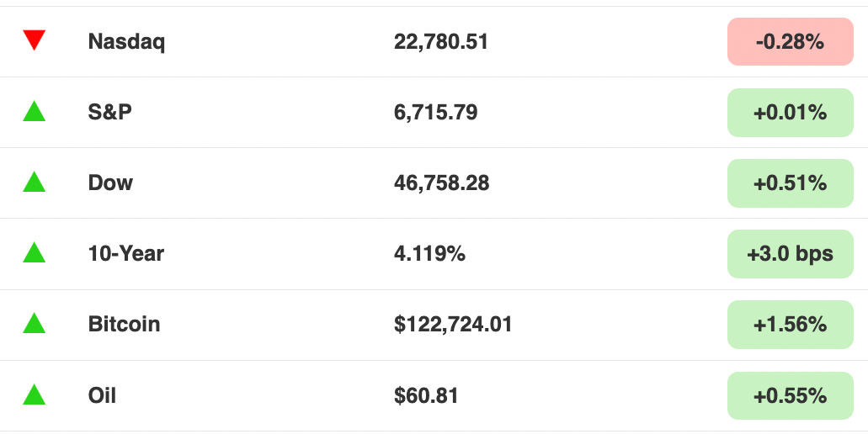Click the +0.55% Oil change badge
Screen dimensions: 868x434
(790, 396)
